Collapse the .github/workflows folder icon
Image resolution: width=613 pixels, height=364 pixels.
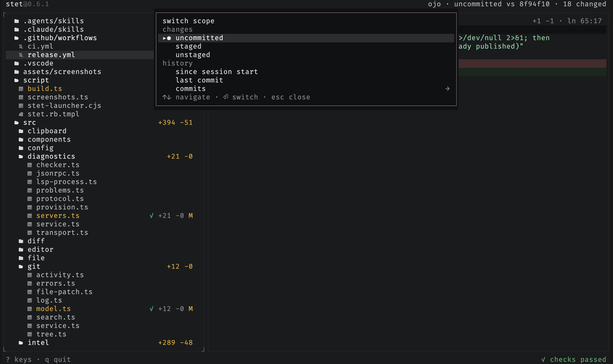pyautogui.click(x=17, y=38)
